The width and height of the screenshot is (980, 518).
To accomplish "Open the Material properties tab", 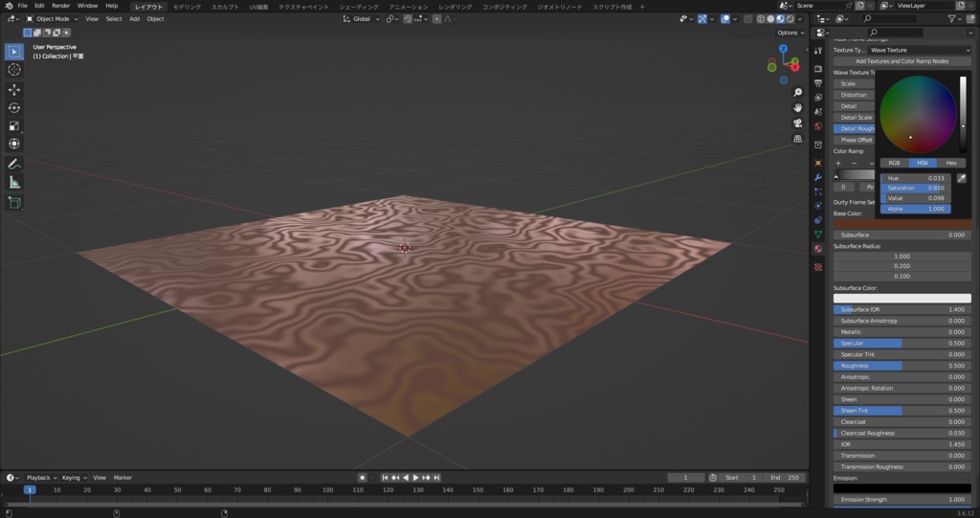I will (818, 249).
